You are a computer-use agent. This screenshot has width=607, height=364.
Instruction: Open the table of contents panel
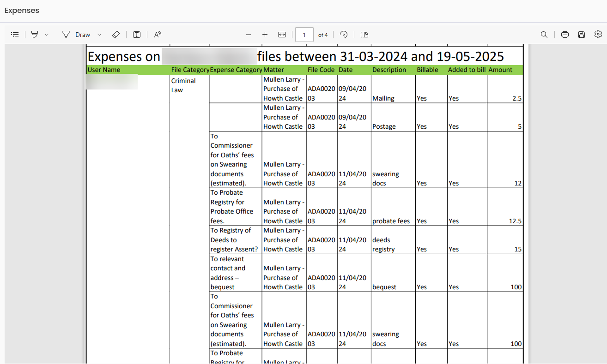tap(15, 35)
